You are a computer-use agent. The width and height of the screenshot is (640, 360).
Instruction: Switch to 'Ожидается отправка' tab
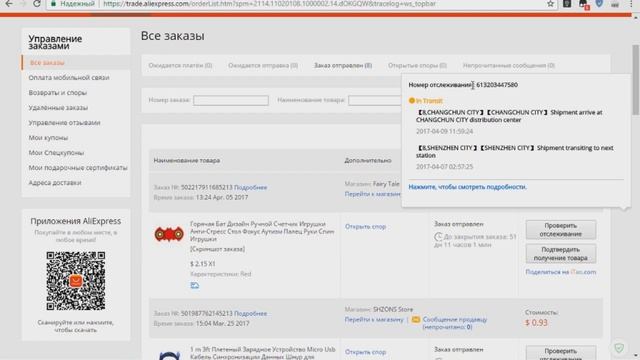263,65
